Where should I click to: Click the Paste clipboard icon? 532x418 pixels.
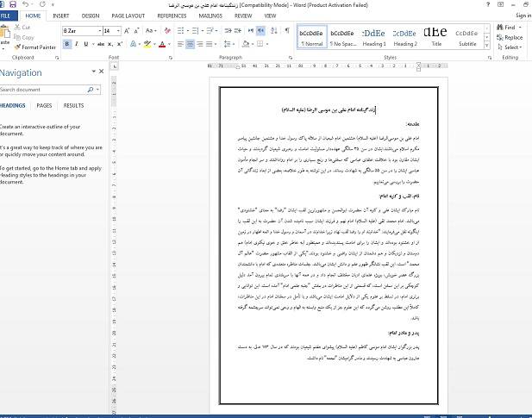pos(5,32)
